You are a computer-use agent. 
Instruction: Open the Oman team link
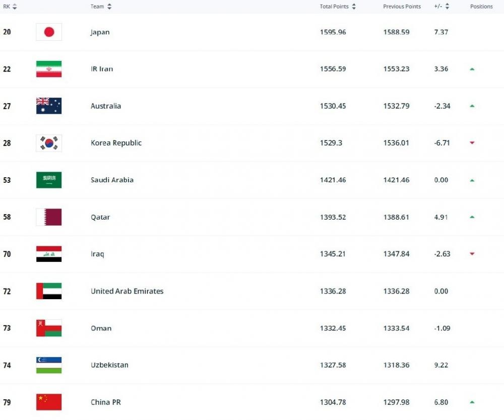pyautogui.click(x=101, y=328)
